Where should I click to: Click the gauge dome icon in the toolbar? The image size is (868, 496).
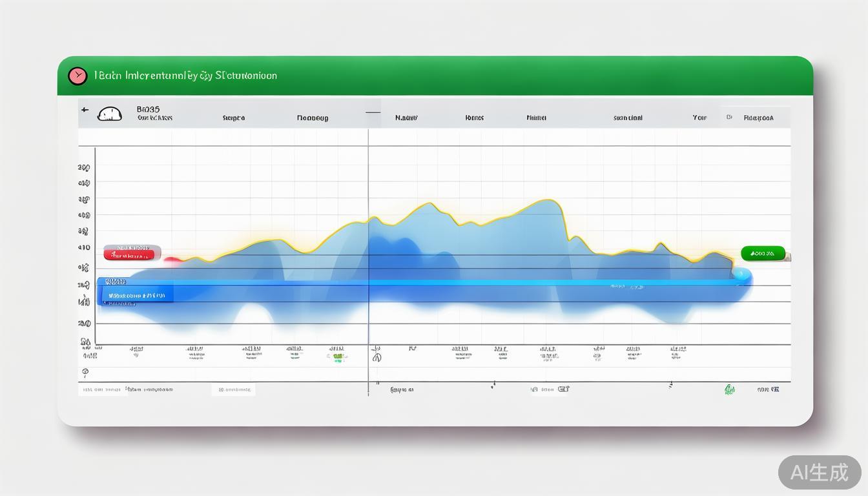tap(109, 114)
